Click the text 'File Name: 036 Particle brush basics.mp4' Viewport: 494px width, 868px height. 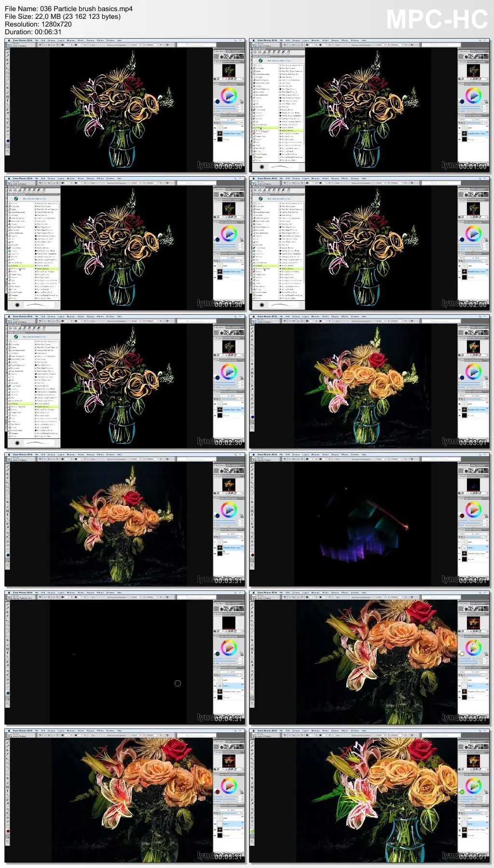click(69, 9)
